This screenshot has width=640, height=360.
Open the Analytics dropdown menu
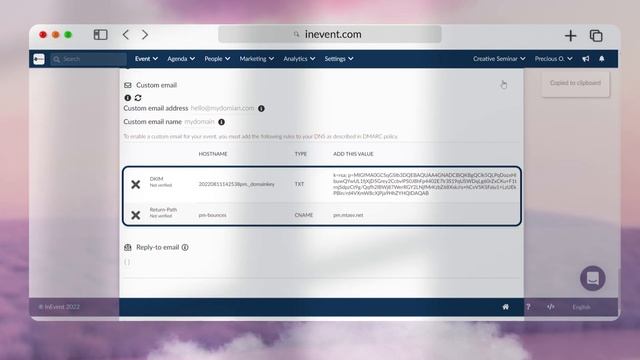[x=299, y=59]
